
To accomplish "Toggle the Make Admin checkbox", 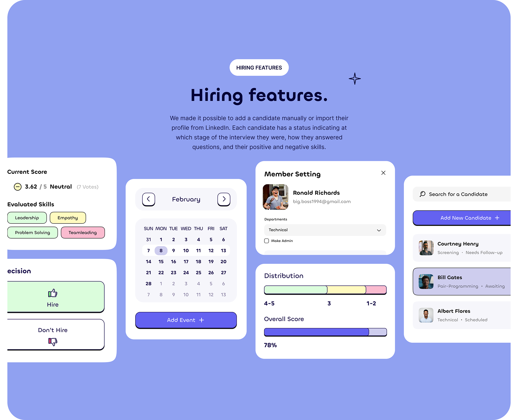I will tap(267, 240).
